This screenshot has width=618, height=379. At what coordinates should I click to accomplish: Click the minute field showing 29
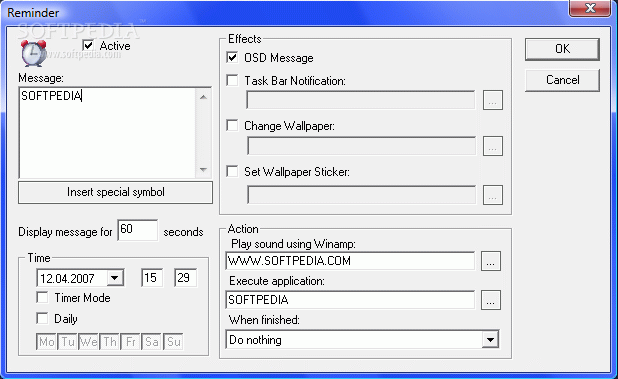[185, 278]
